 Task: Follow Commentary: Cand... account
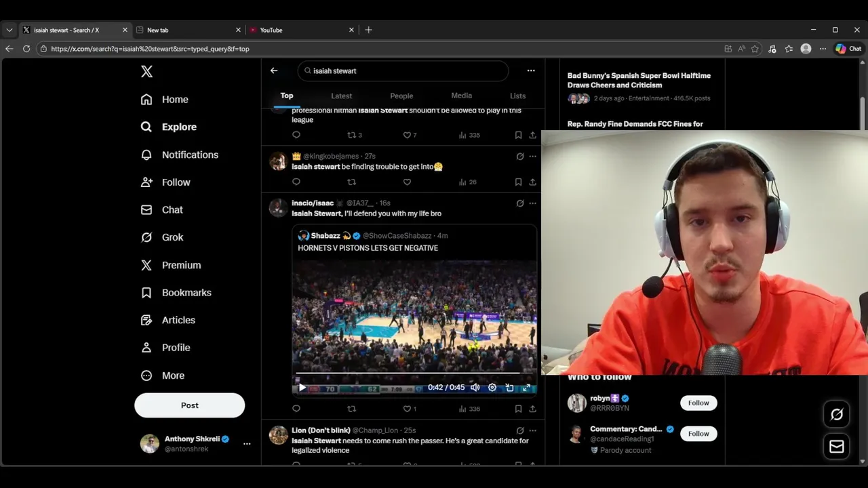pyautogui.click(x=698, y=434)
